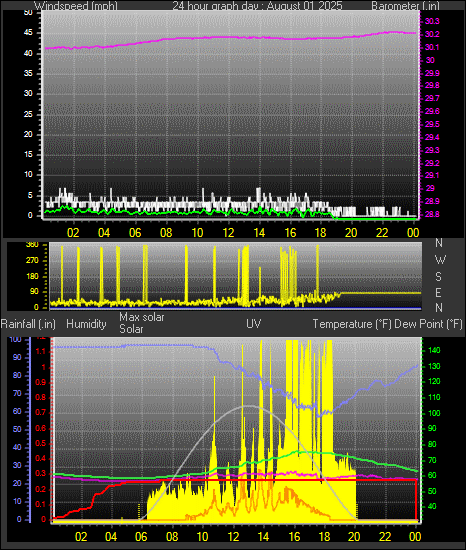Choose the 14 hour label under the bottom graph
Screen dimensions: 466x550
pyautogui.click(x=263, y=537)
